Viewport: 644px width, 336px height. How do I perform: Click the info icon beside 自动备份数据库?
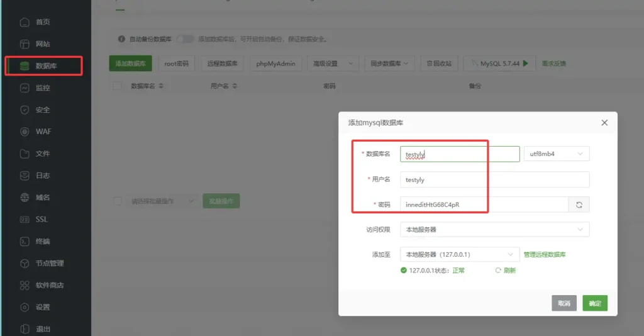coord(121,39)
